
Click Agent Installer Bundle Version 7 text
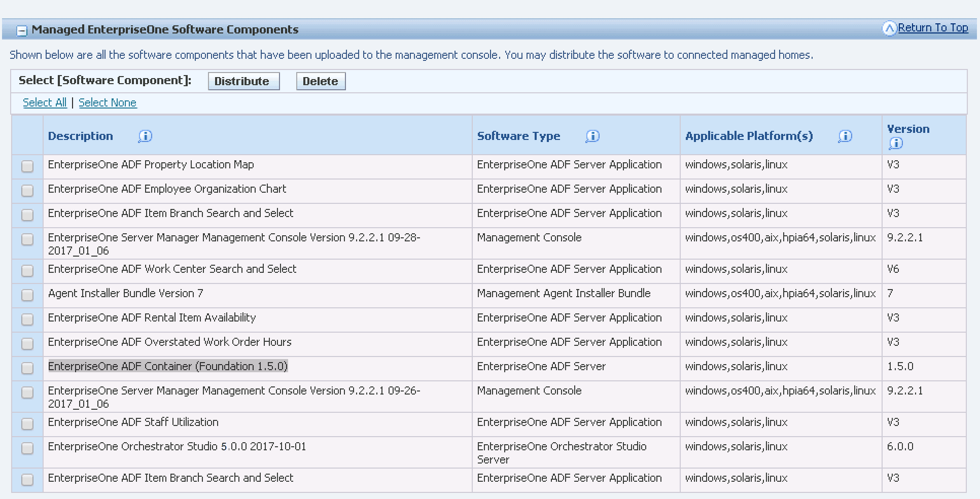point(125,293)
